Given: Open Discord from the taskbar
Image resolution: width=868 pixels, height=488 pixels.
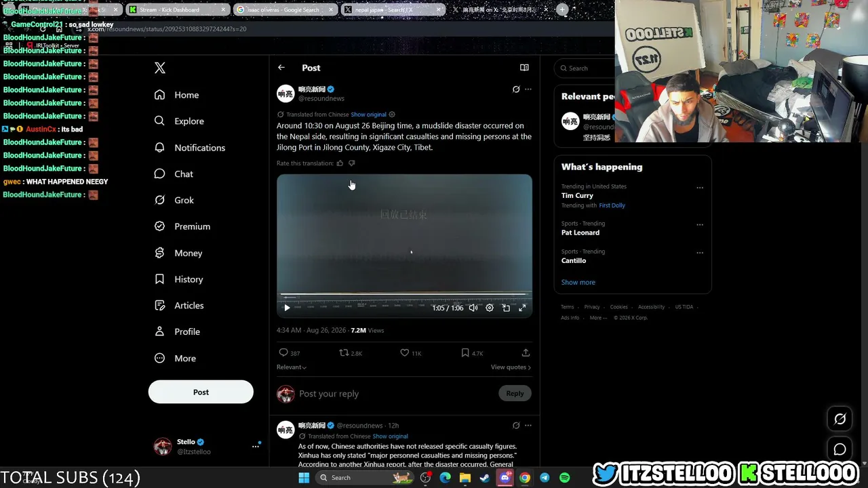Looking at the screenshot, I should (x=505, y=478).
